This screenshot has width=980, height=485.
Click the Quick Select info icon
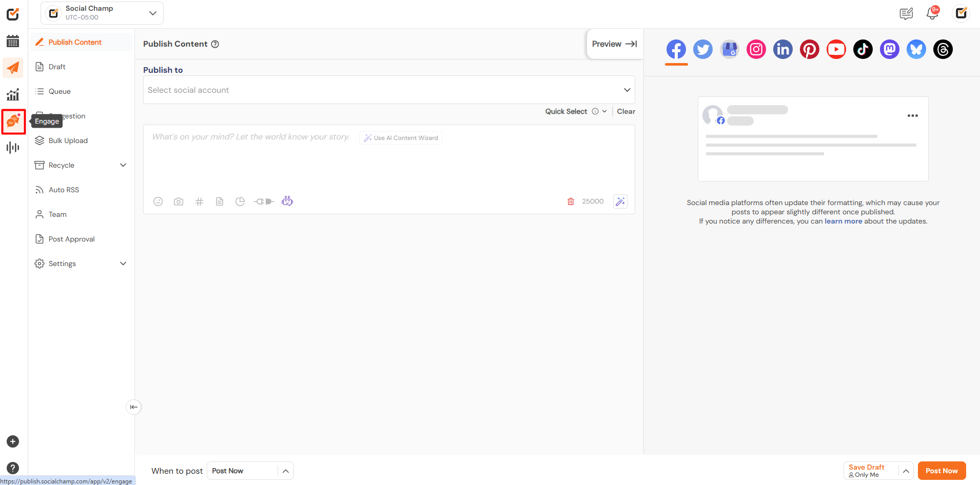click(595, 111)
